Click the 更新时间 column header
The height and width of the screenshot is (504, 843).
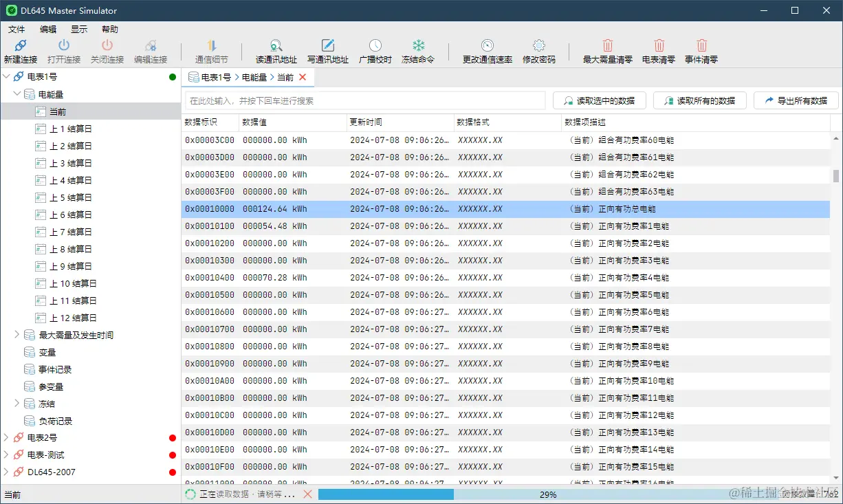coord(401,122)
